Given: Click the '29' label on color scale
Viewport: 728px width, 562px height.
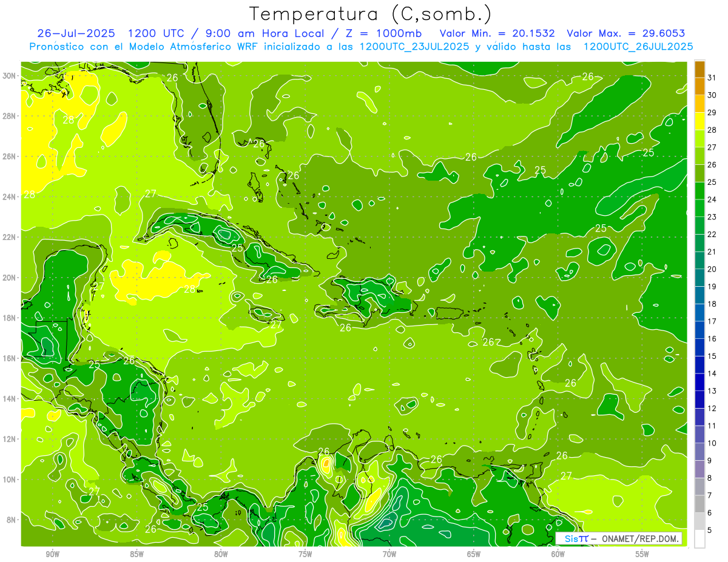Looking at the screenshot, I should coord(712,113).
